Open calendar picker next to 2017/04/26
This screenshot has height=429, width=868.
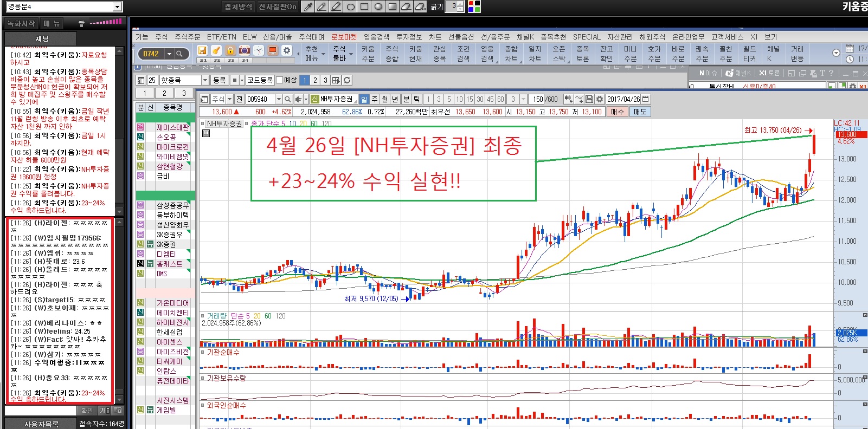(x=645, y=99)
